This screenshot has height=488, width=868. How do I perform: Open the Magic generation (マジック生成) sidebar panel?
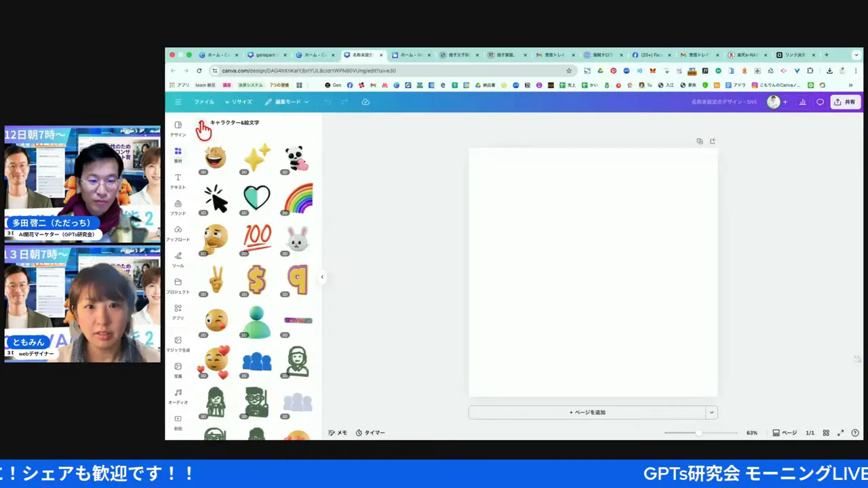click(178, 344)
